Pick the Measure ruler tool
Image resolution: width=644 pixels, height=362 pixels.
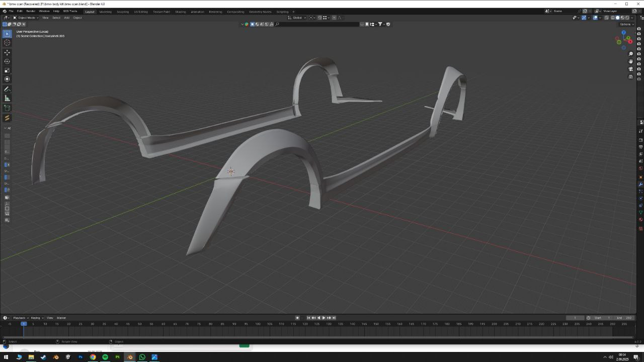point(7,99)
